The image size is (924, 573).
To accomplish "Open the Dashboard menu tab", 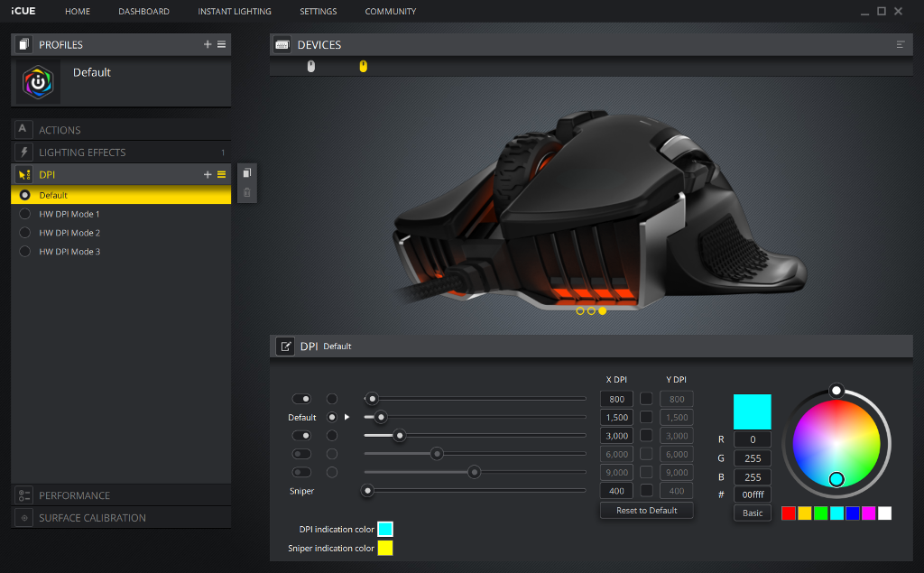I will tap(143, 12).
